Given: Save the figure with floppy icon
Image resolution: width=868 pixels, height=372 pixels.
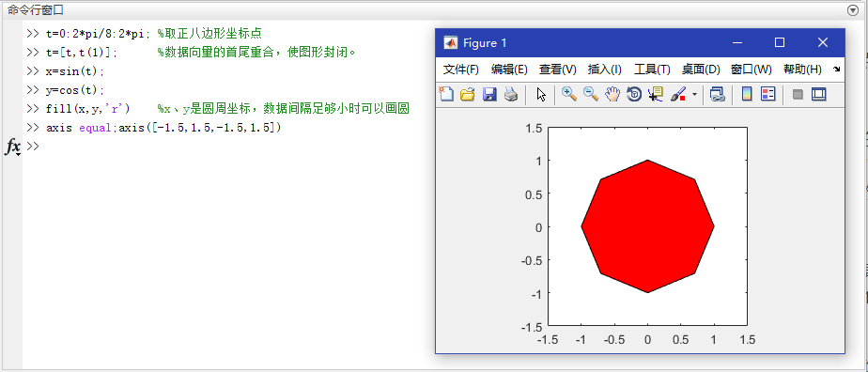Looking at the screenshot, I should 489,94.
